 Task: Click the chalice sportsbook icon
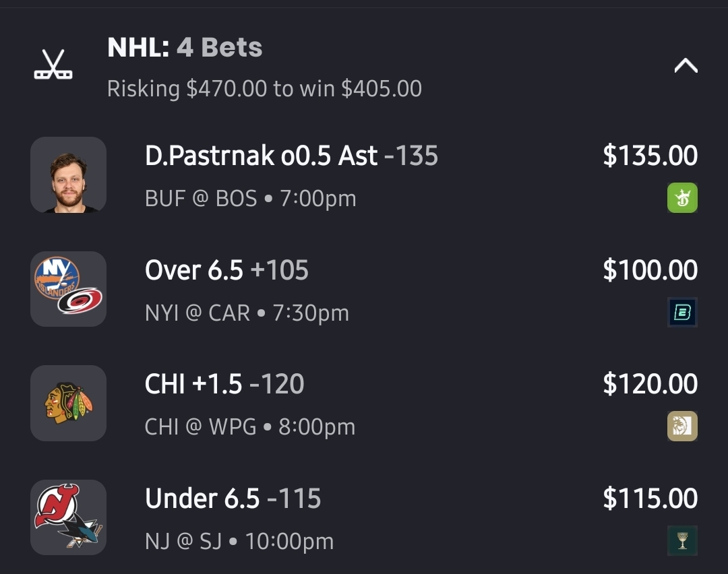(682, 540)
